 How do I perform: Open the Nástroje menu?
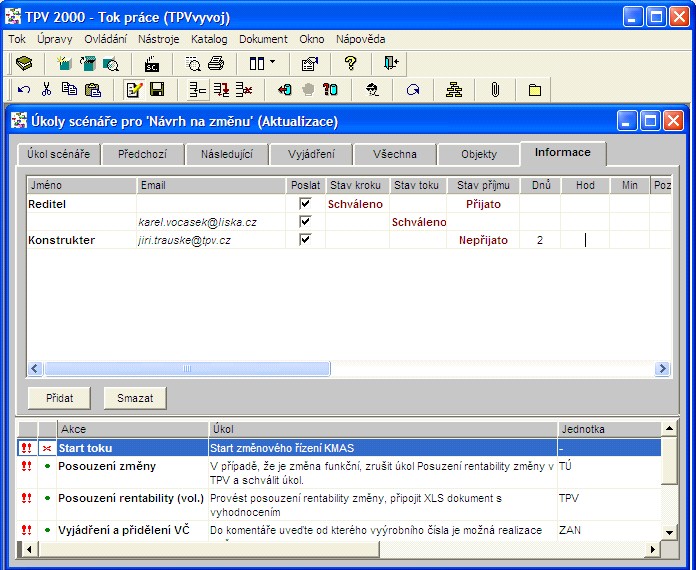(158, 39)
